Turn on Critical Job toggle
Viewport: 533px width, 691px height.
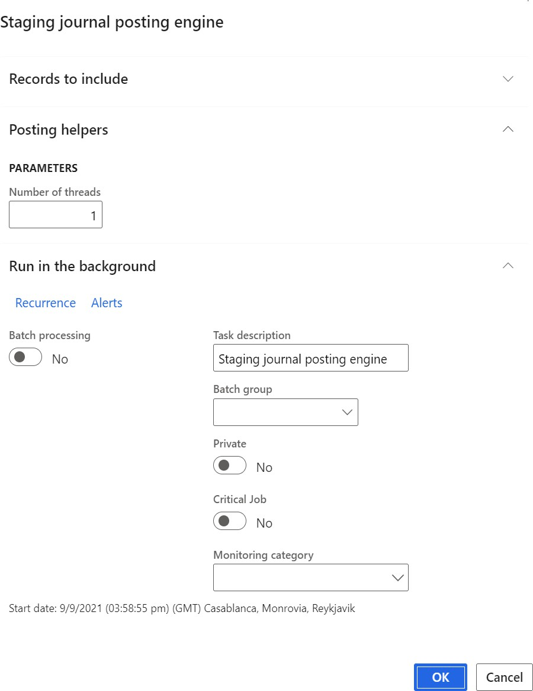click(x=230, y=521)
